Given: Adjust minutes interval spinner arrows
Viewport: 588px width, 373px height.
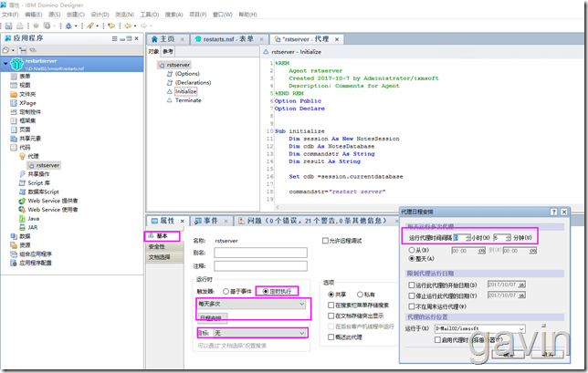Looking at the screenshot, I should coord(509,238).
